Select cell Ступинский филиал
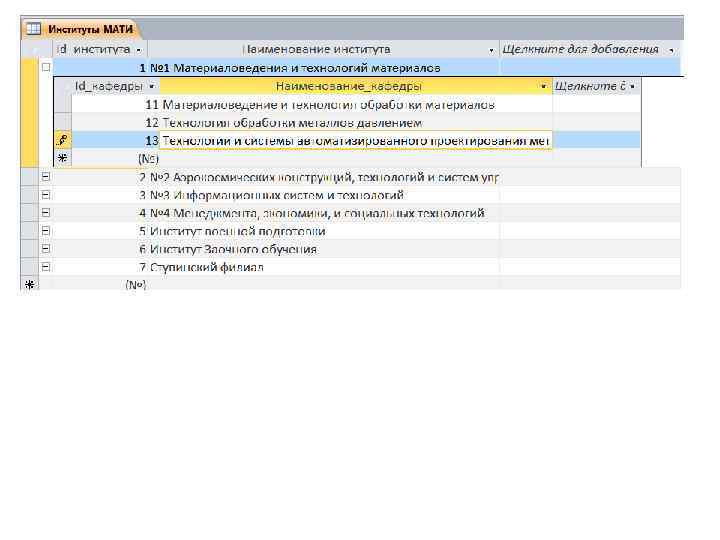Viewport: 720px width, 540px height. point(323,267)
